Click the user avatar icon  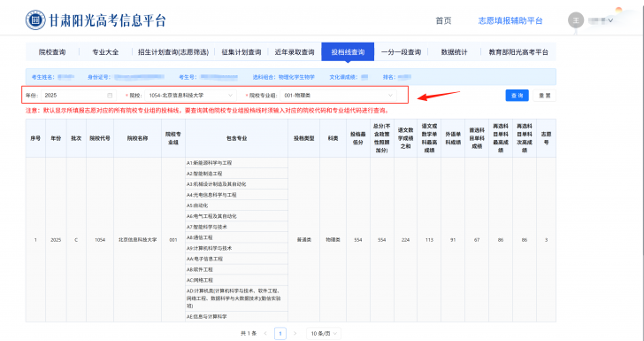[576, 20]
